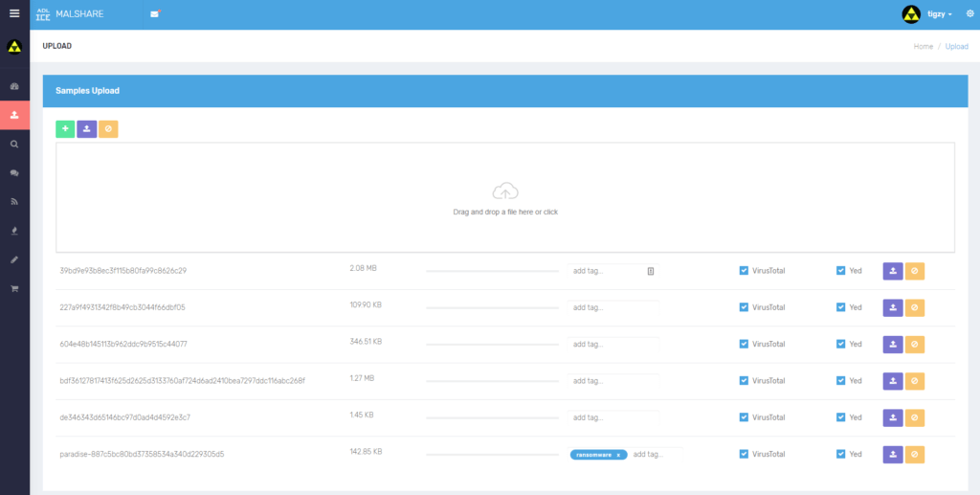Click the add tag field for the bdf36127817413 sample

(x=612, y=381)
